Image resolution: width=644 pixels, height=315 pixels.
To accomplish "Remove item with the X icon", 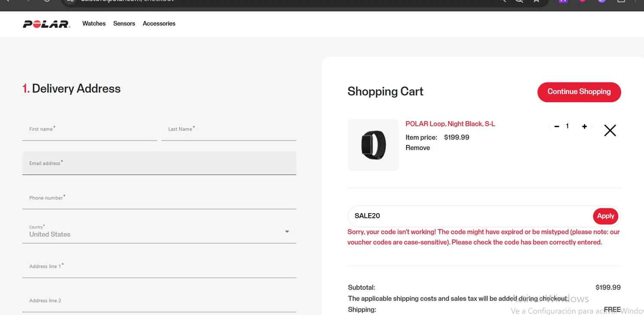I will click(x=610, y=131).
